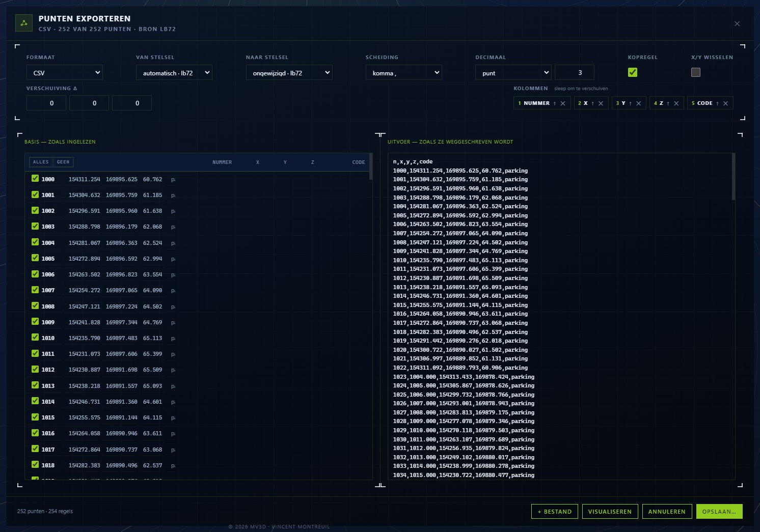Viewport: 760px width, 532px height.
Task: Click output line starting 1023,1004.000
Action: [x=464, y=377]
